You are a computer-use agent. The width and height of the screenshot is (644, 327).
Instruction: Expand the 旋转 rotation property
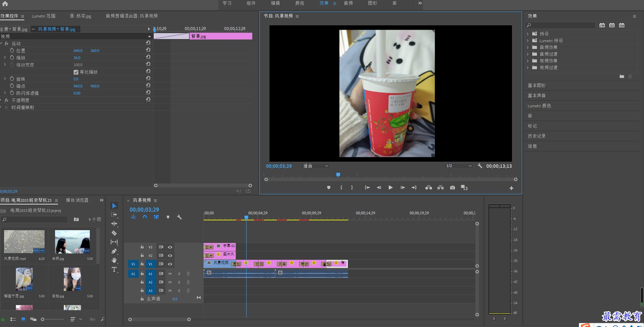(x=5, y=79)
